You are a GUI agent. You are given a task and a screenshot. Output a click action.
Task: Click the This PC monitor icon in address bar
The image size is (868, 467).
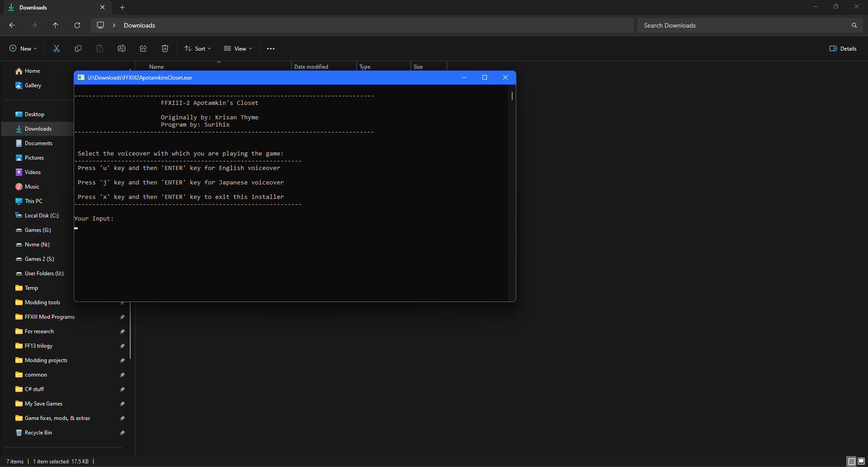tap(100, 25)
